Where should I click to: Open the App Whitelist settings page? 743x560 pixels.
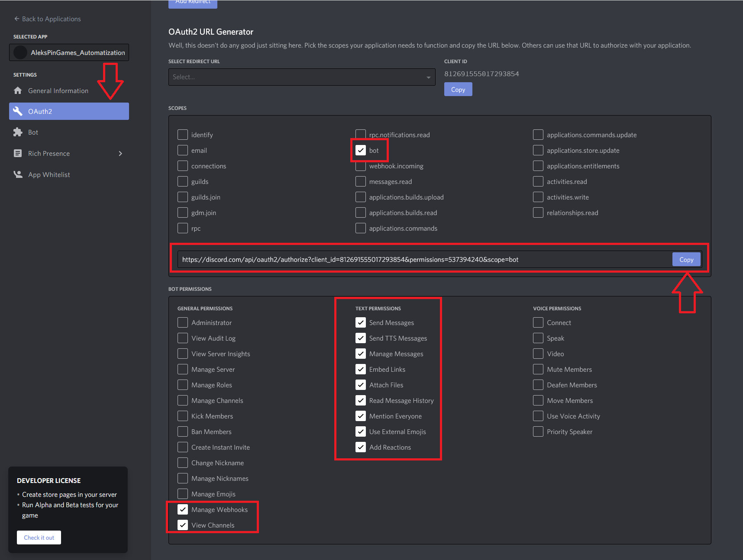click(x=69, y=174)
